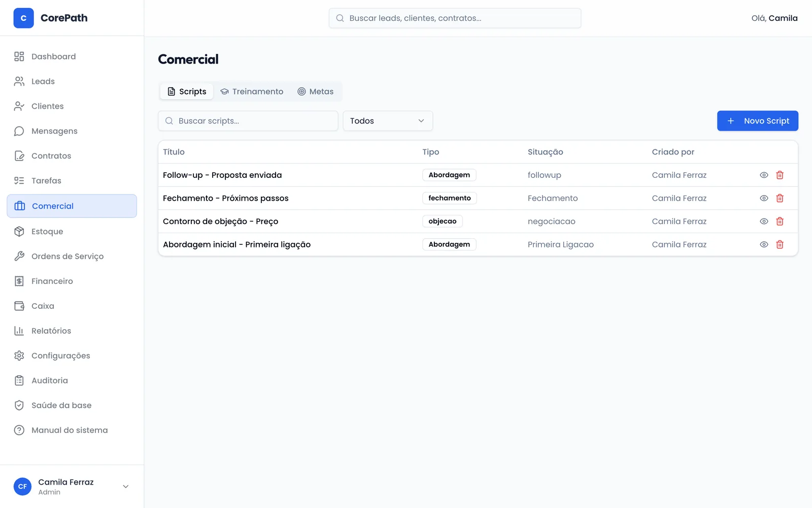The height and width of the screenshot is (508, 812).
Task: Open Contratos text label in the sidebar
Action: pos(51,156)
